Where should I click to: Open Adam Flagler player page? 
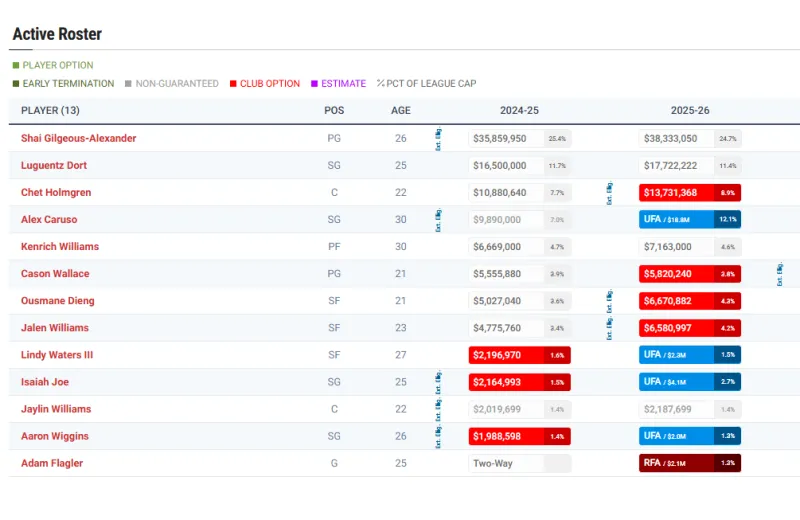tap(52, 463)
